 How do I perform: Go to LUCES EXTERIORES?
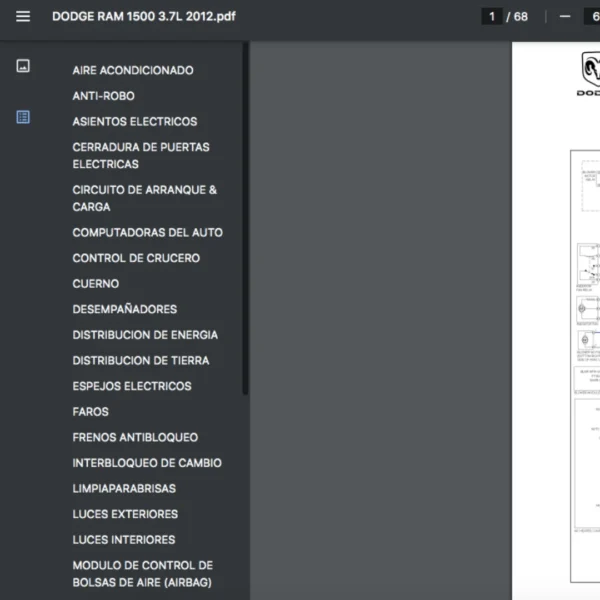[125, 514]
